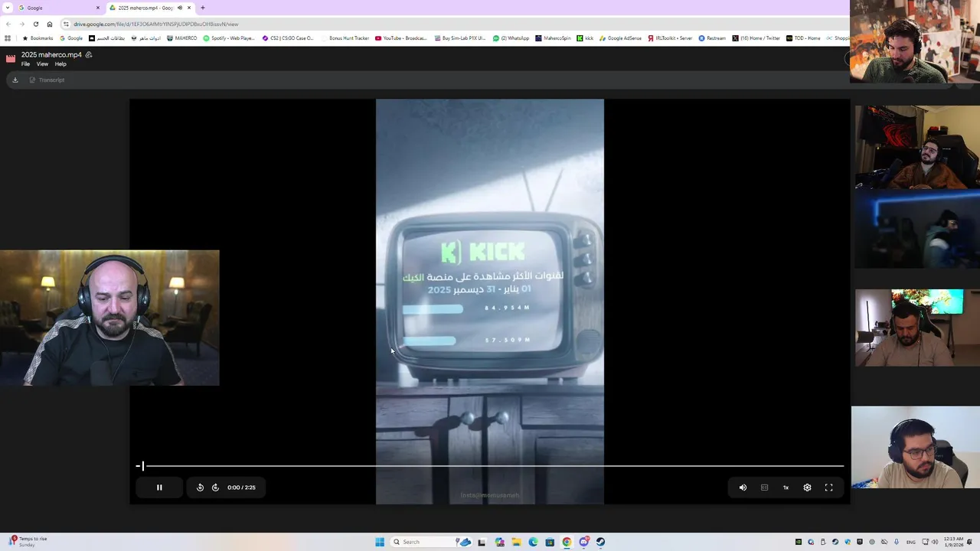Open the Restream bookmark
Viewport: 980px width, 551px height.
pyautogui.click(x=712, y=38)
